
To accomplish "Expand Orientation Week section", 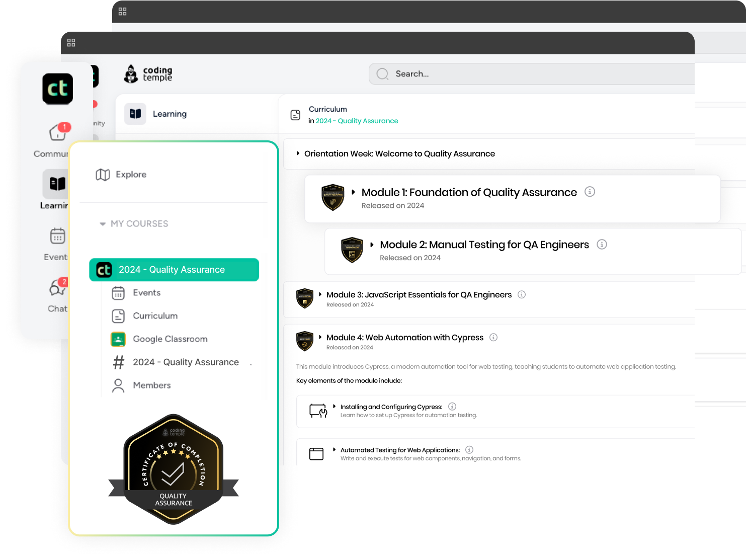I will click(298, 153).
